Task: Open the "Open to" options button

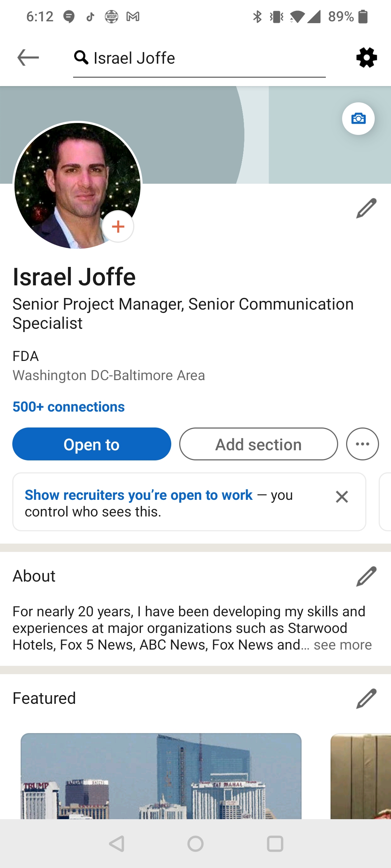Action: coord(92,444)
